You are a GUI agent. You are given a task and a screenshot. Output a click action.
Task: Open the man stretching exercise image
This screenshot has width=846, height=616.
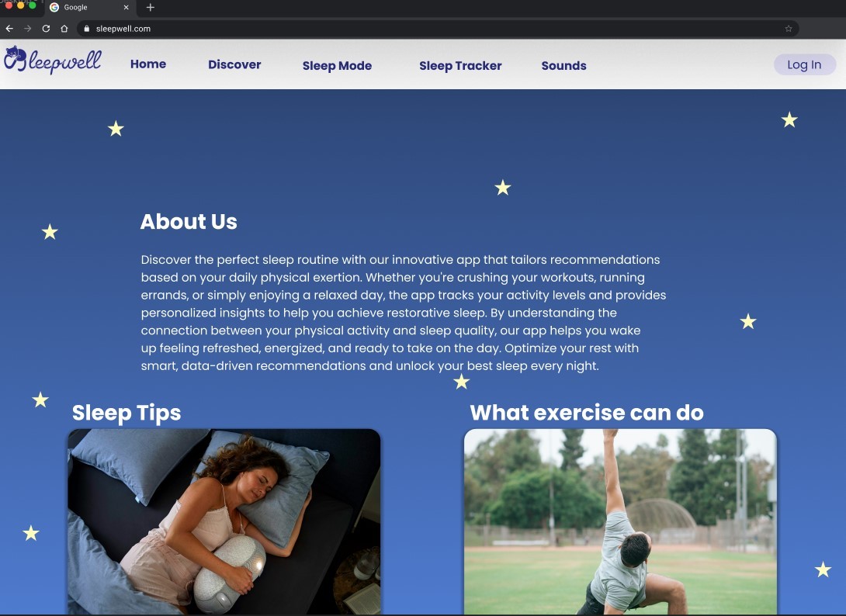(620, 521)
